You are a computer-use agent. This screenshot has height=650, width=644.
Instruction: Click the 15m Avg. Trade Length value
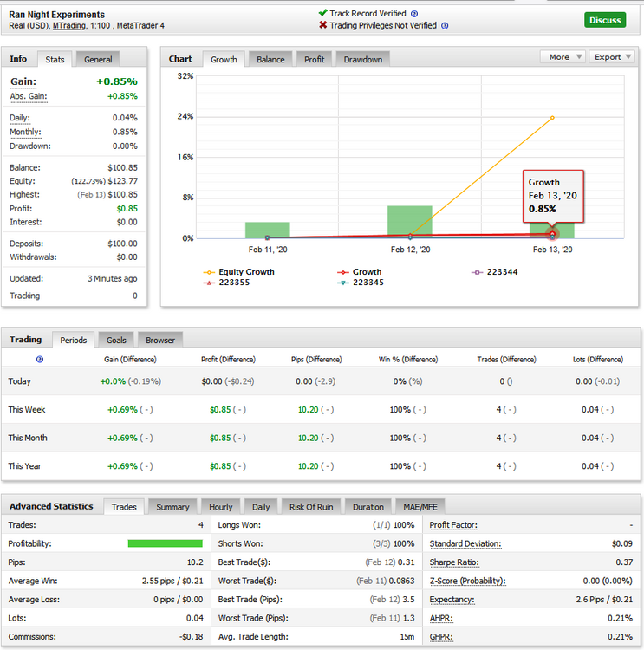[407, 637]
